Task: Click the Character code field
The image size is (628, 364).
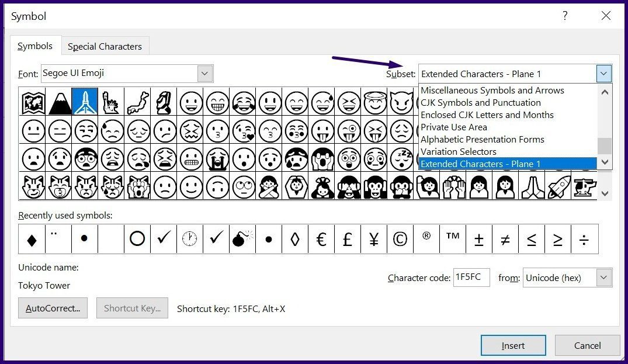Action: coord(471,278)
